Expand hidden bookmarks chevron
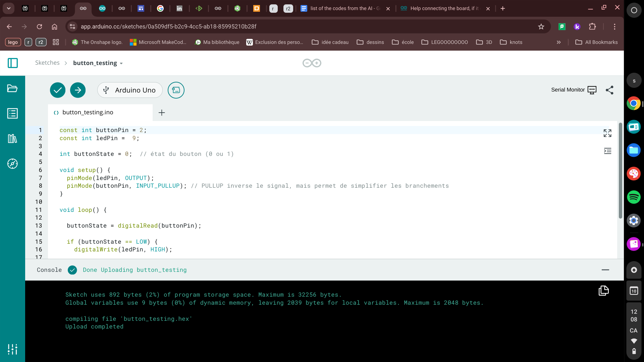Viewport: 644px width, 362px height. (558, 42)
